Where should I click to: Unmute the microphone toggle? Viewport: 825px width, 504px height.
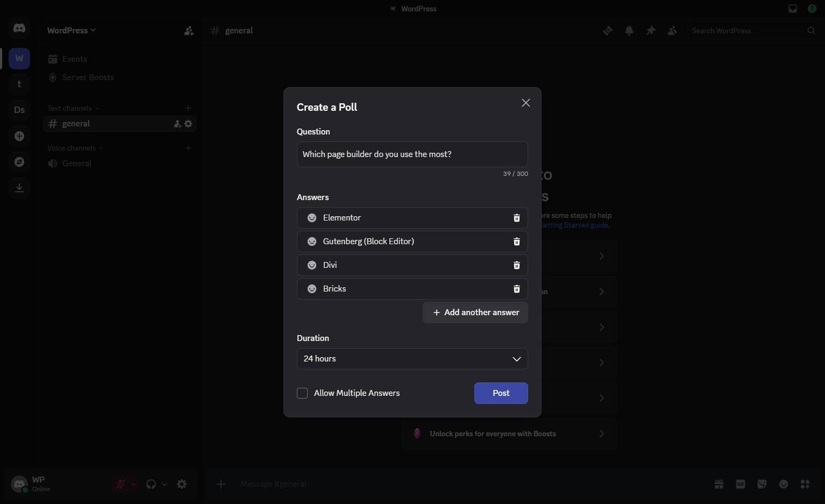pyautogui.click(x=120, y=484)
